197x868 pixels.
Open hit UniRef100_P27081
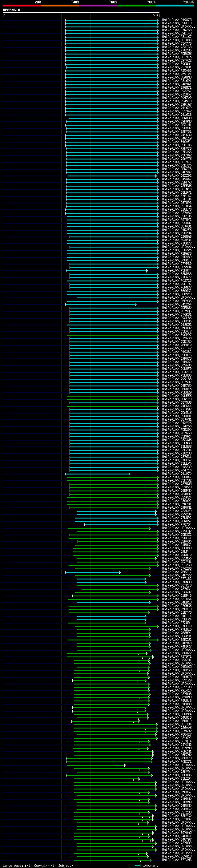(177, 67)
